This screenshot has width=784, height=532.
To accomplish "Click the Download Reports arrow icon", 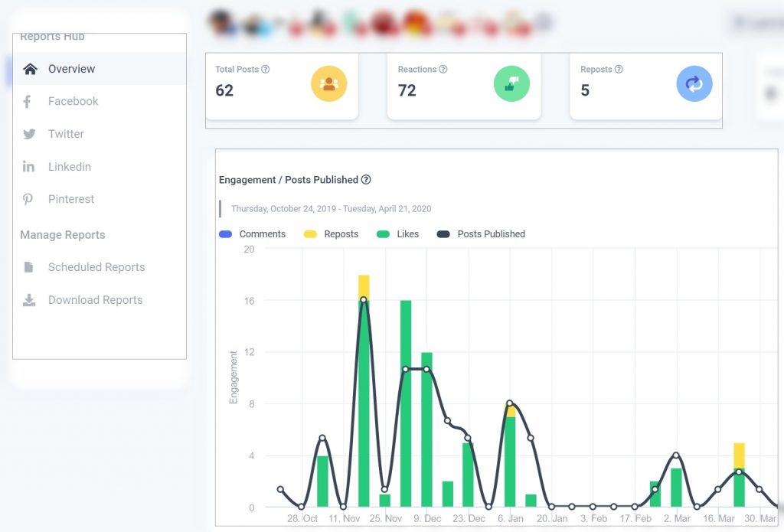I will point(29,300).
